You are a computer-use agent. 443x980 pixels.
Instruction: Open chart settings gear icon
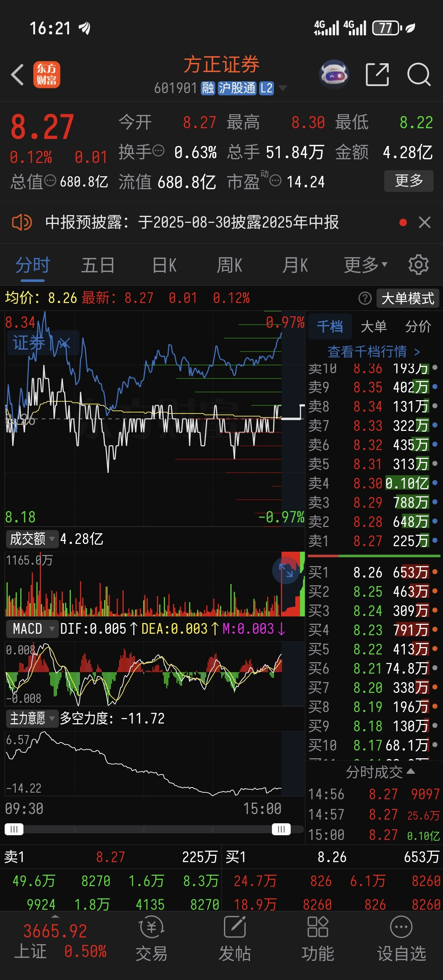(418, 265)
